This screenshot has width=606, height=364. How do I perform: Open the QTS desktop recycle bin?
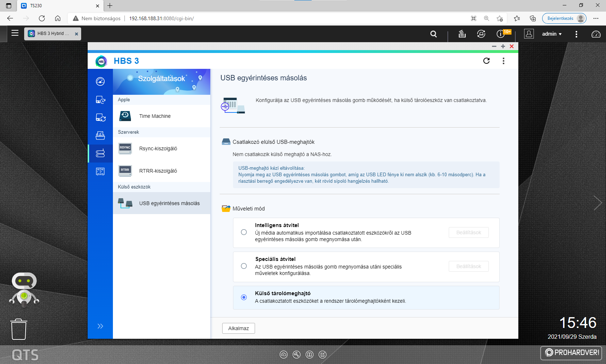coord(19,329)
